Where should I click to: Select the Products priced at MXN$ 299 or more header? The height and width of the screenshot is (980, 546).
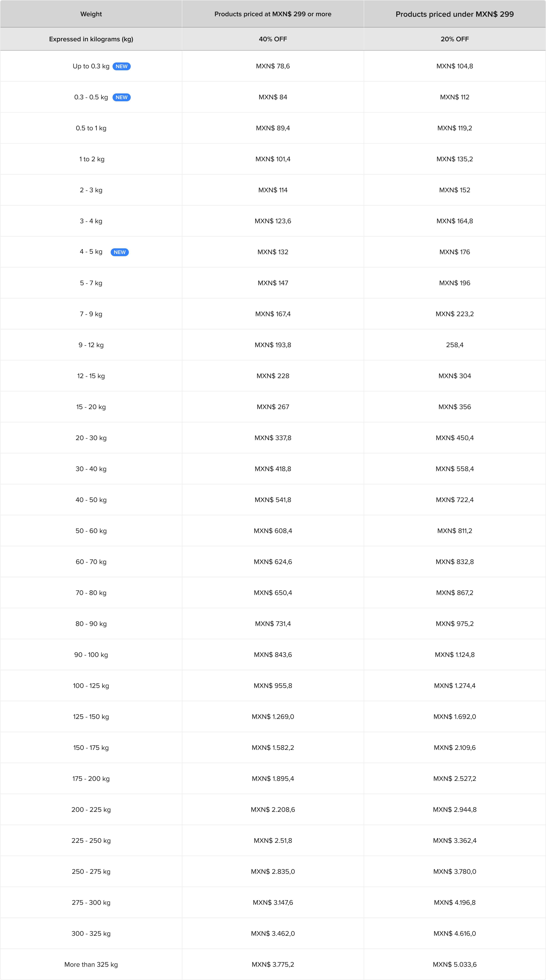[273, 14]
